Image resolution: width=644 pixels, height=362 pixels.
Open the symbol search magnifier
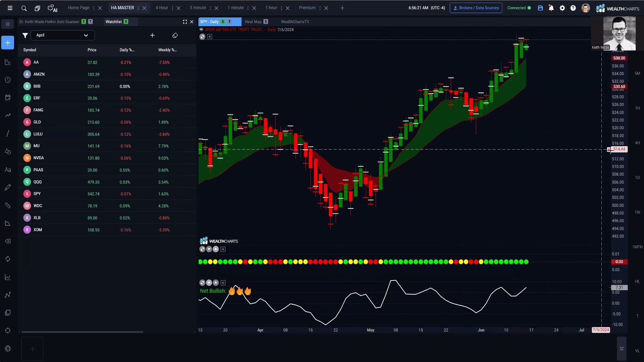point(24,8)
